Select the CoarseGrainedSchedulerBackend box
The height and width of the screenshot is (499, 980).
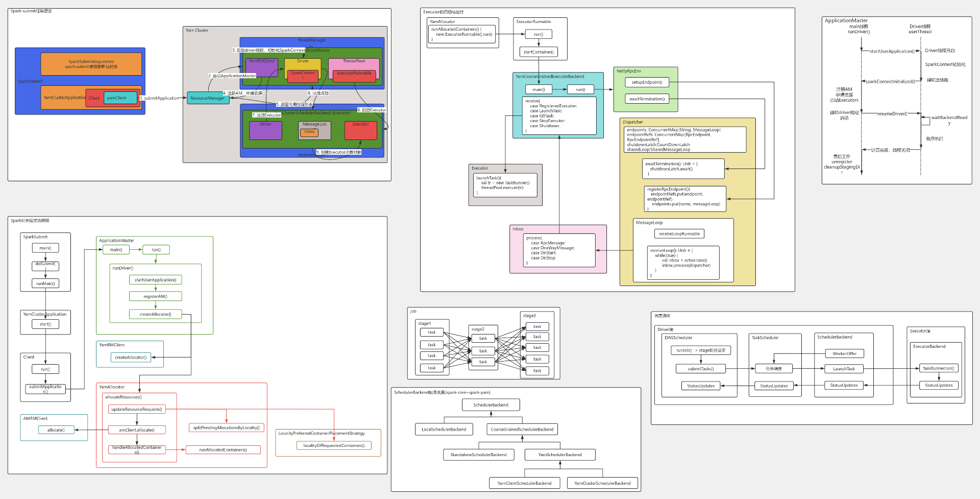tap(522, 430)
